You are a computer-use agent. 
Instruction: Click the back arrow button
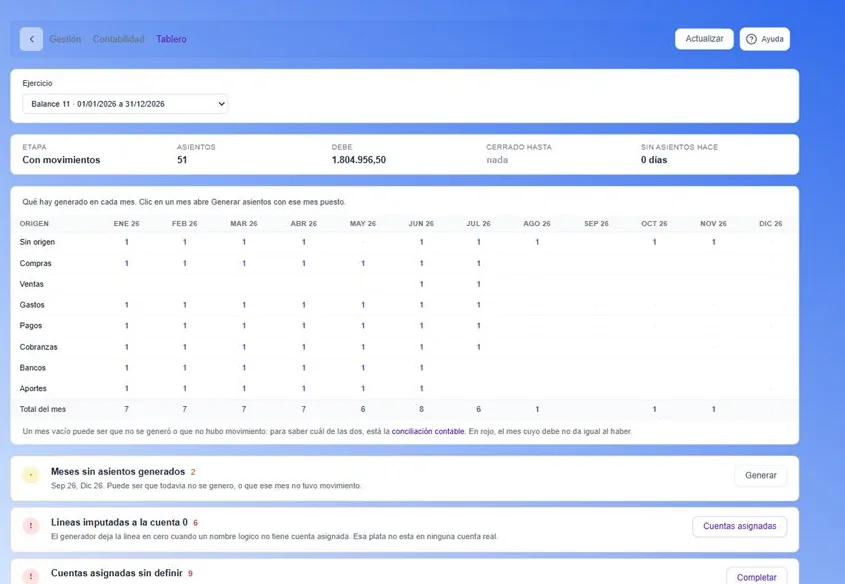pos(31,39)
